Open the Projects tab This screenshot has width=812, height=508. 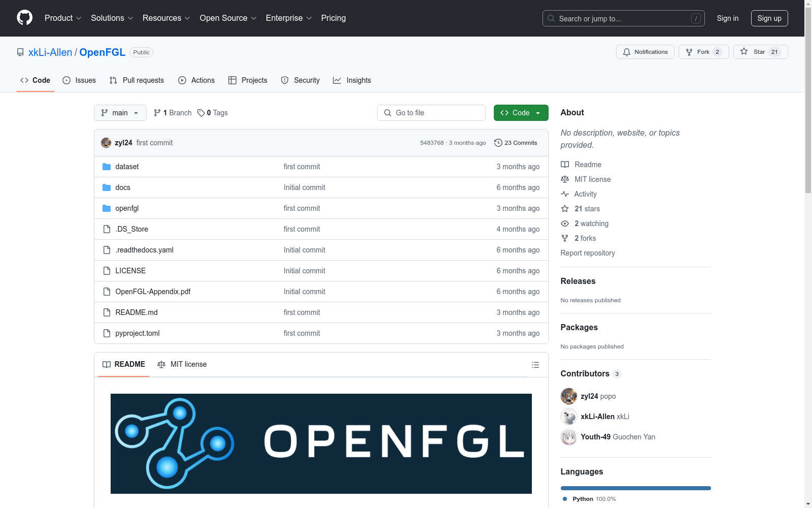click(x=248, y=80)
